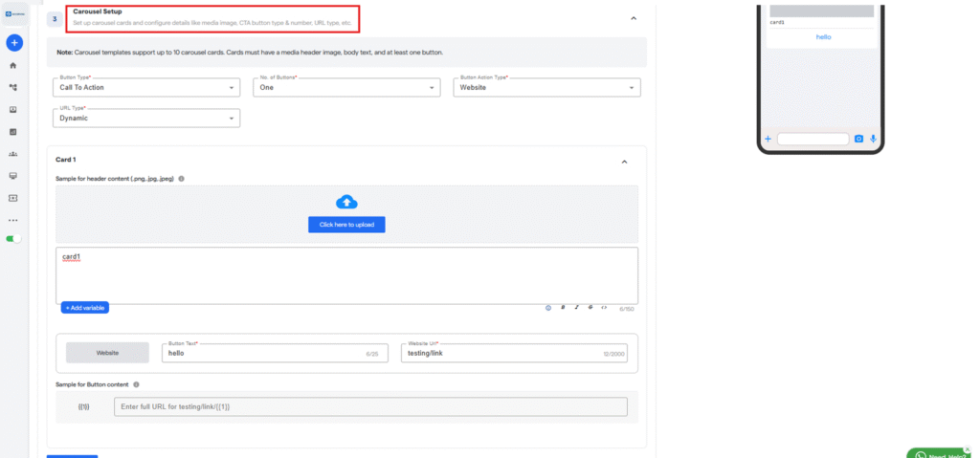Image resolution: width=980 pixels, height=458 pixels.
Task: Click the microphone icon in phone preview
Action: tap(873, 139)
